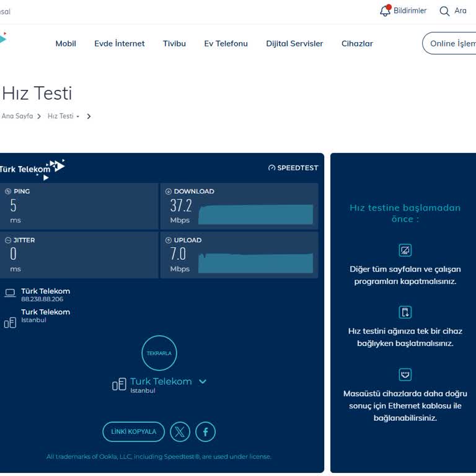The image size is (476, 476).
Task: Click the trailing breadcrumb chevron
Action: [89, 117]
